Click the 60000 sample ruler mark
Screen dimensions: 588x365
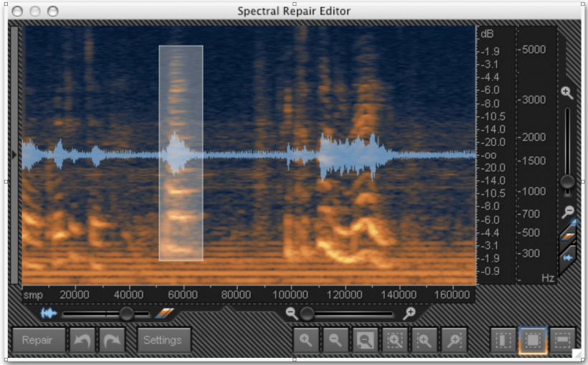[x=183, y=295]
